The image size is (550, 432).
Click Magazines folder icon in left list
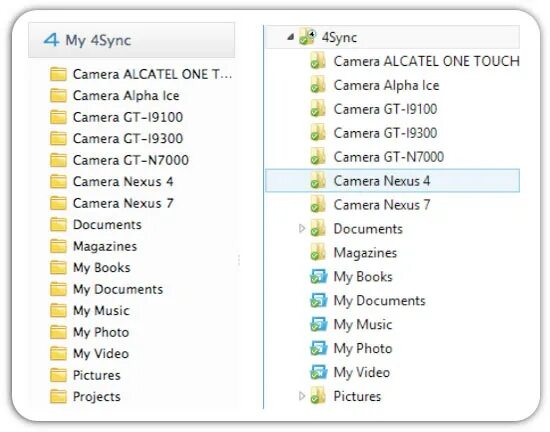point(58,246)
